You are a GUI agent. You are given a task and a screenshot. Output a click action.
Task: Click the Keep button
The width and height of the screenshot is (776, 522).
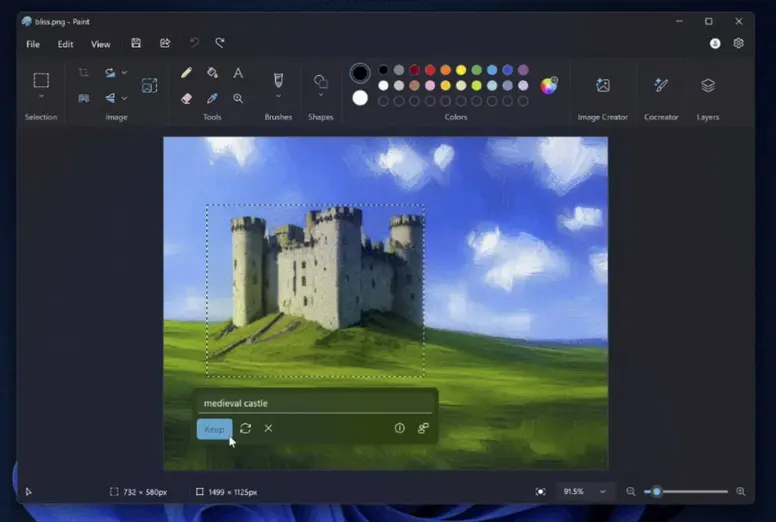point(214,429)
